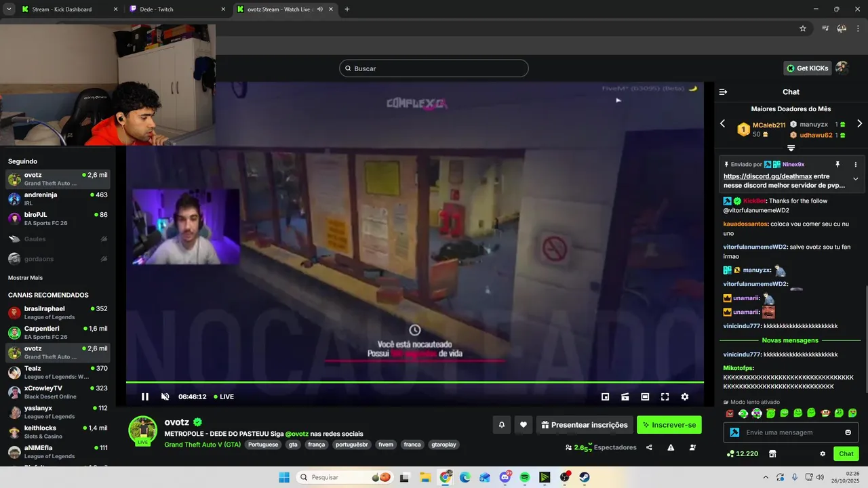Collapse chat panel with arrow icon

723,91
